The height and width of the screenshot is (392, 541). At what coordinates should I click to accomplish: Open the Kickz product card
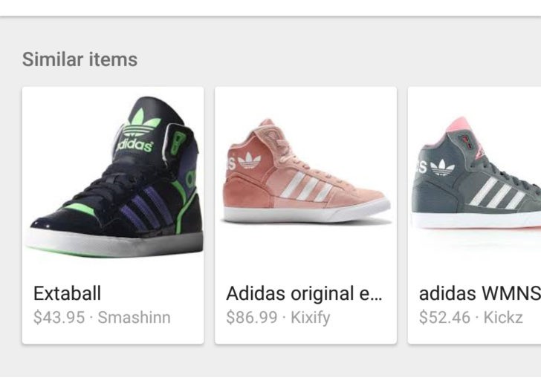(474, 215)
